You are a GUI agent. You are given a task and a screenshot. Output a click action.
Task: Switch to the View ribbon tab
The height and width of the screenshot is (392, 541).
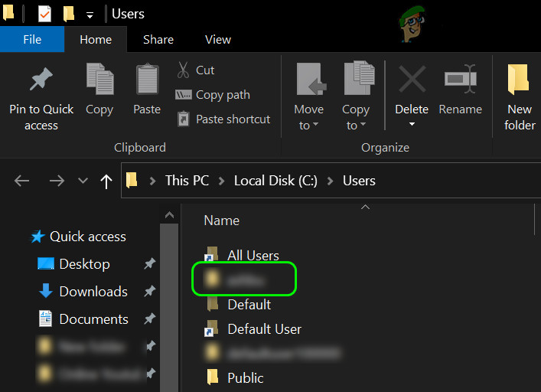point(217,40)
